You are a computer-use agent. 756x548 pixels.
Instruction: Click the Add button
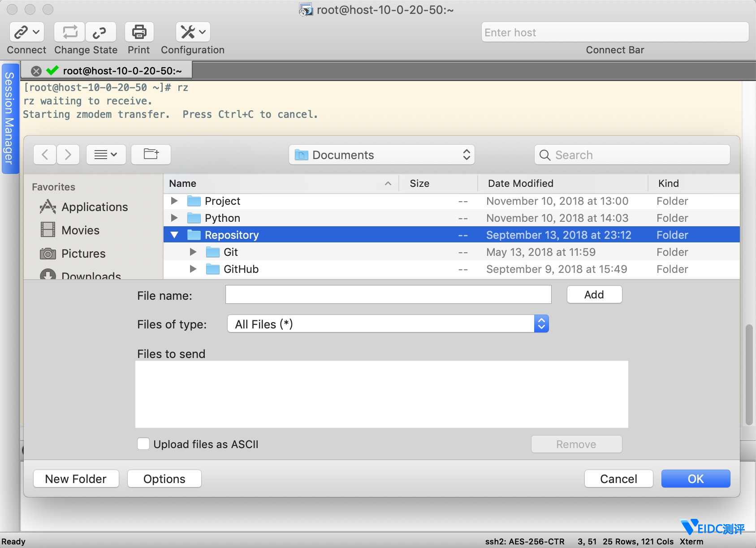point(594,295)
